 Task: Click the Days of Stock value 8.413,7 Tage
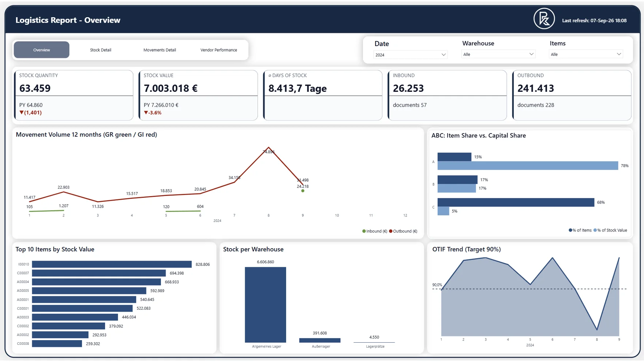pyautogui.click(x=297, y=88)
